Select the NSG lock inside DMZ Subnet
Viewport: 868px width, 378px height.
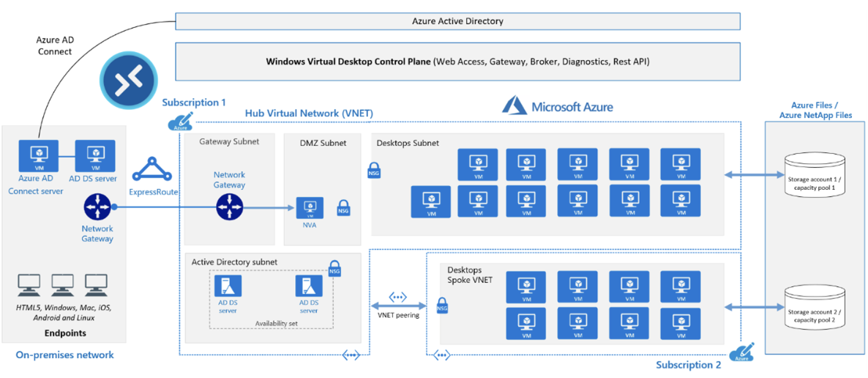[343, 208]
